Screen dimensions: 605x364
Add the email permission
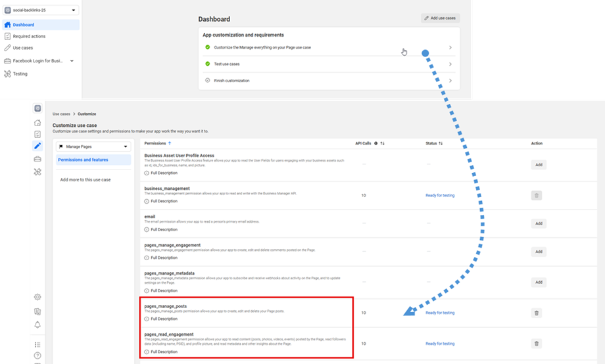pyautogui.click(x=539, y=223)
